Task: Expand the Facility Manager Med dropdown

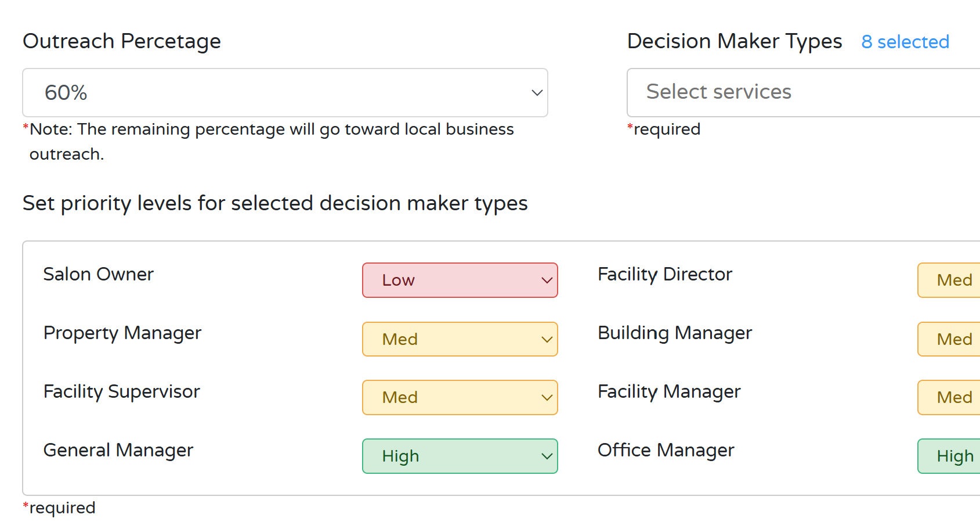Action: click(x=949, y=398)
